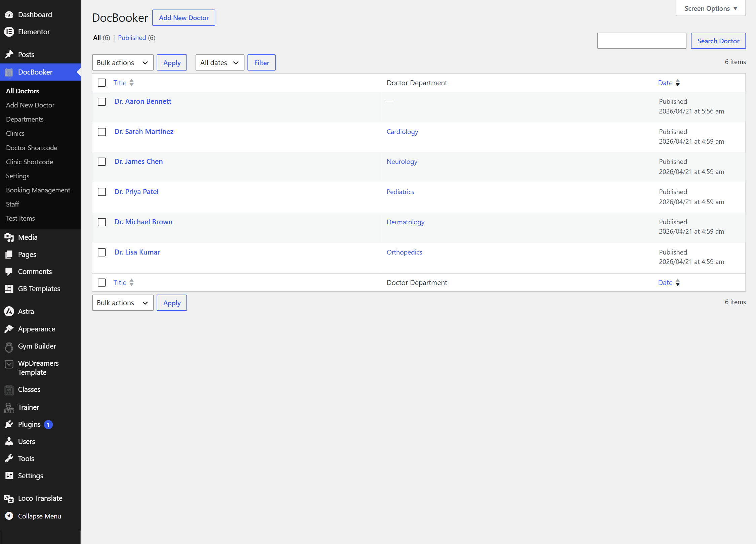Open Staff submenu item
The width and height of the screenshot is (756, 544).
click(12, 204)
